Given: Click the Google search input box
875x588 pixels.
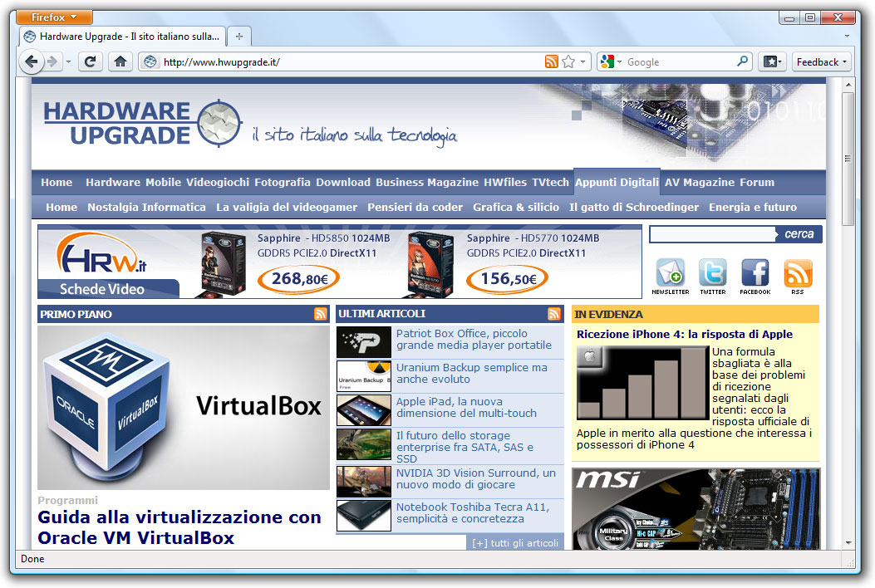Looking at the screenshot, I should [680, 61].
